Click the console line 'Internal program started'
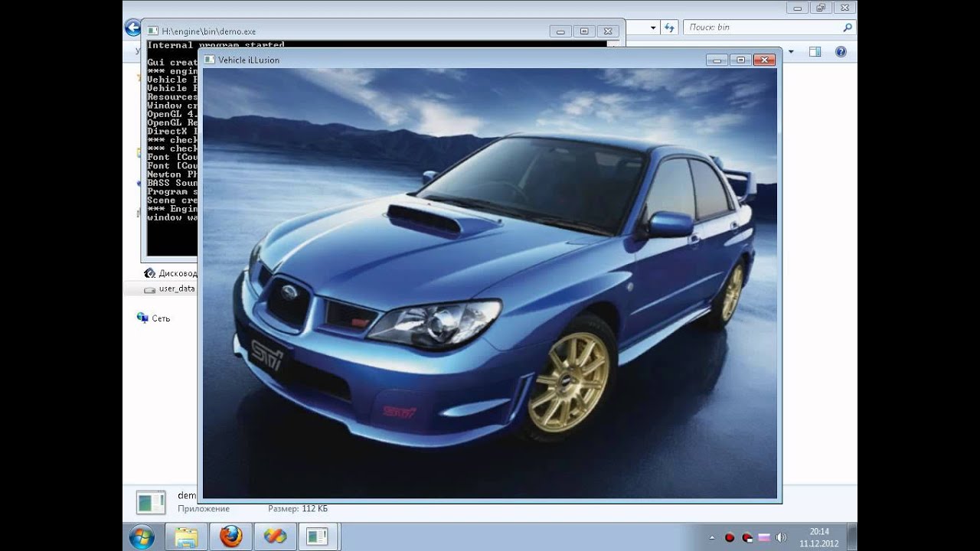Image resolution: width=980 pixels, height=551 pixels. point(216,45)
